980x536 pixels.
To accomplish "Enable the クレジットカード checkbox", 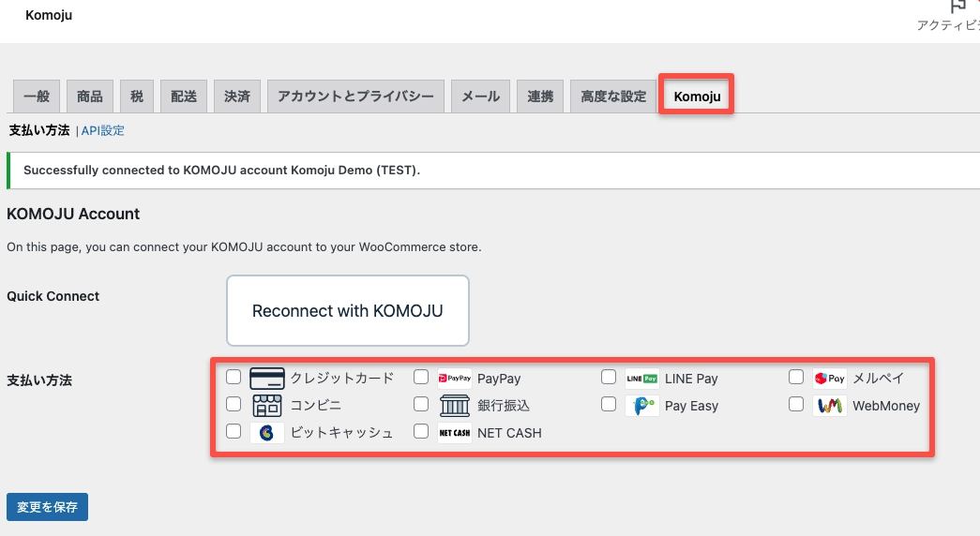I will click(234, 377).
